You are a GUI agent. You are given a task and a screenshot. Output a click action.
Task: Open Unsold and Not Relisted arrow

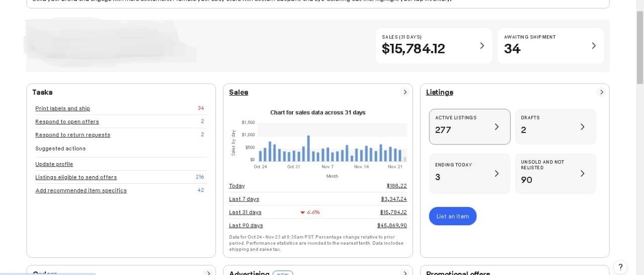[x=582, y=174]
